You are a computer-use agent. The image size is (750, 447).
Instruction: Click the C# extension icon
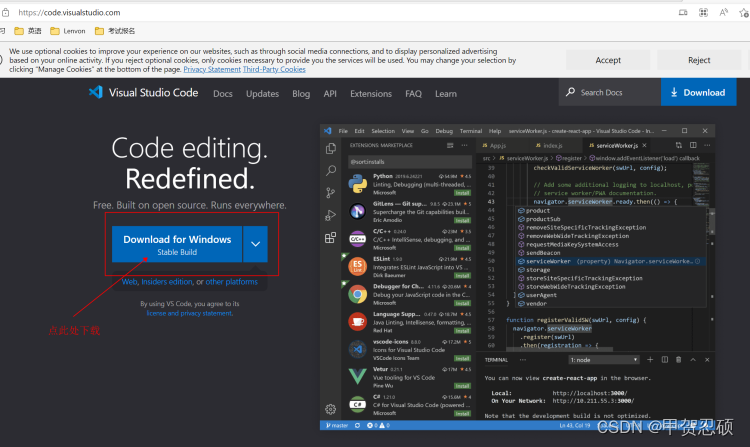pos(357,404)
